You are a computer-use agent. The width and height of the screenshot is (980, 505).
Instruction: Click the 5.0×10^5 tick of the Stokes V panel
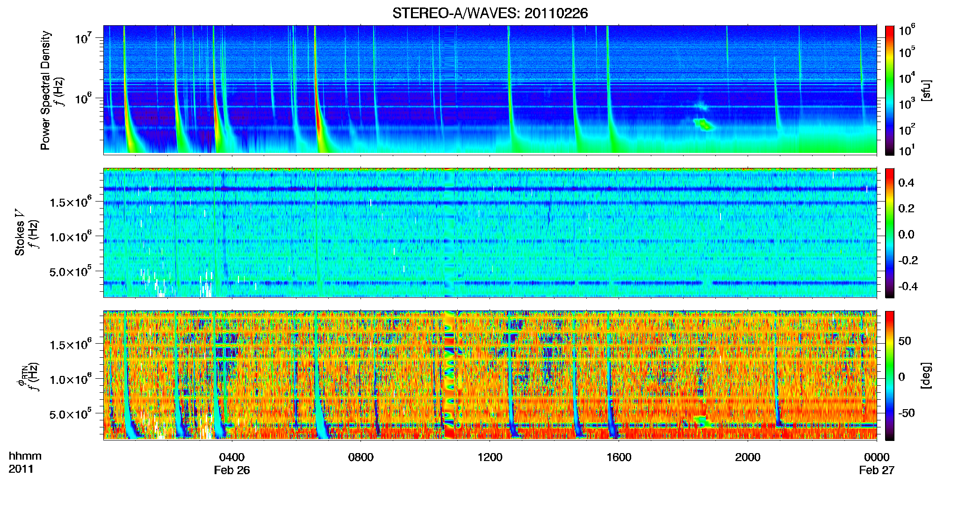pos(71,271)
